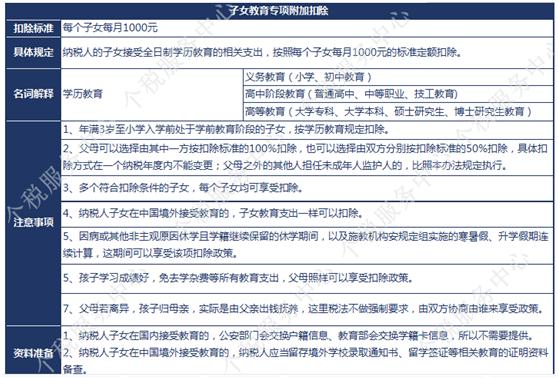
Task: Select note 1 about 年满3岁至小学入学前
Action: [x=226, y=130]
